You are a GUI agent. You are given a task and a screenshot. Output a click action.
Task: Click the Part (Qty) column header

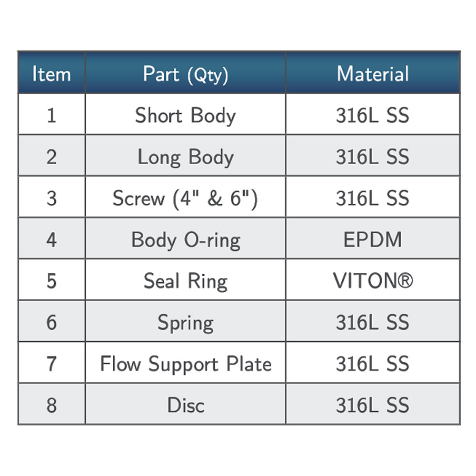pos(186,74)
